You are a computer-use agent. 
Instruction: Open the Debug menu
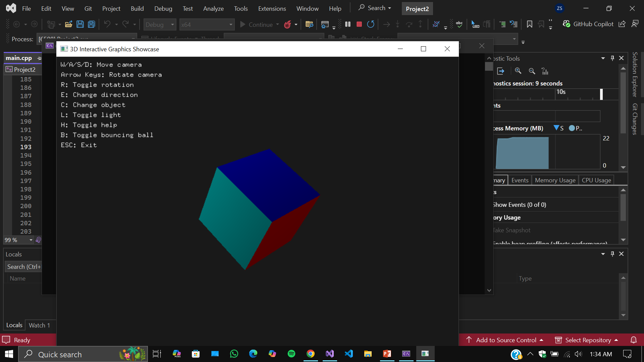pos(163,8)
